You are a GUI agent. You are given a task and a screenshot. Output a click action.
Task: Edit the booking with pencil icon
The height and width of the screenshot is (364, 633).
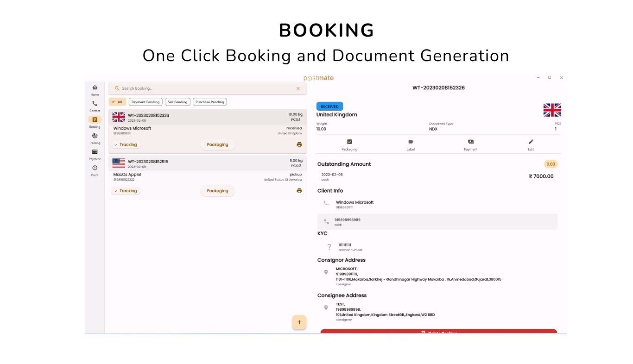[x=531, y=145]
